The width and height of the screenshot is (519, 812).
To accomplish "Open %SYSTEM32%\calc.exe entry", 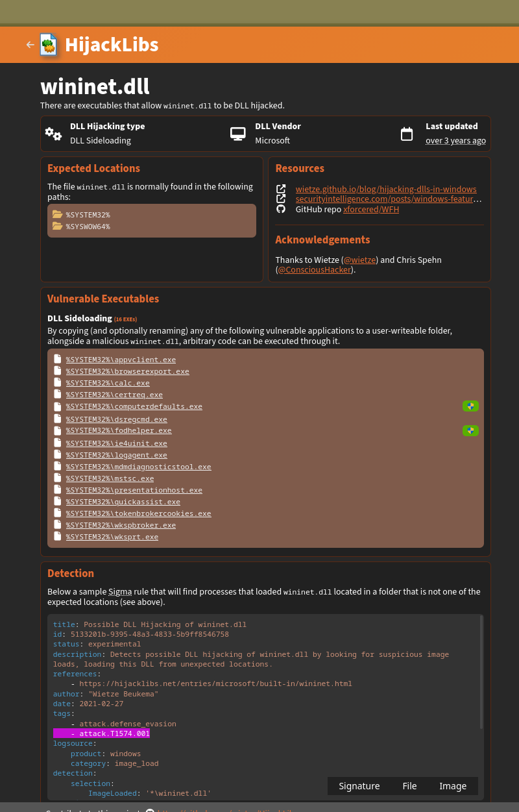I will tap(108, 383).
